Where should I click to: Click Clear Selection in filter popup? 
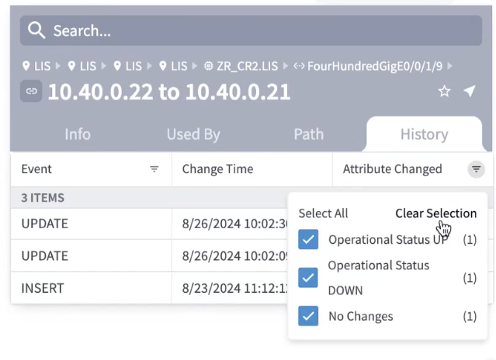(x=436, y=213)
